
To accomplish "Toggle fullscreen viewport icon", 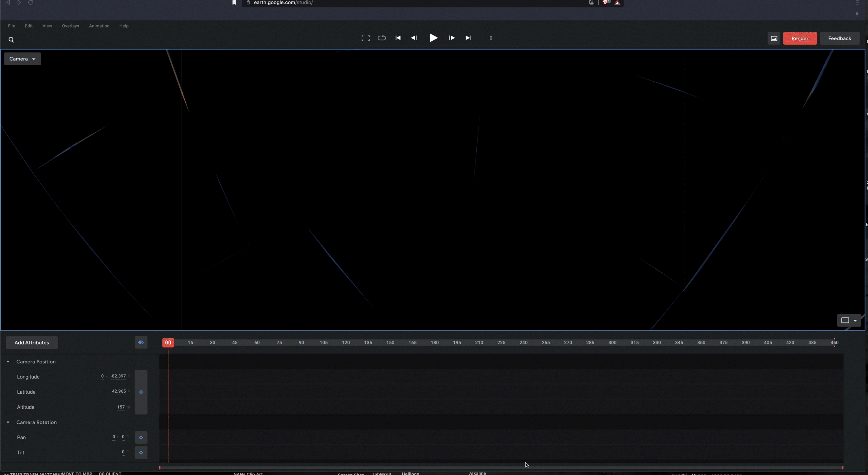I will [x=365, y=38].
